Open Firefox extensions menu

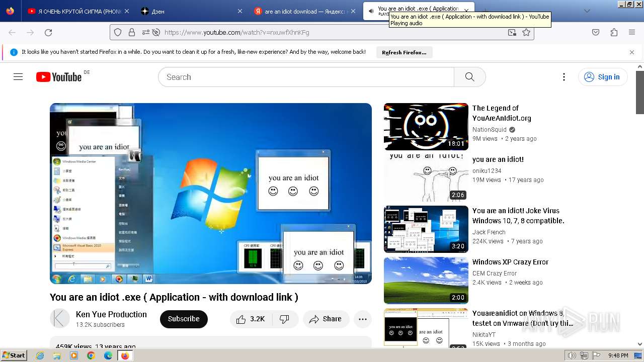[x=614, y=32]
